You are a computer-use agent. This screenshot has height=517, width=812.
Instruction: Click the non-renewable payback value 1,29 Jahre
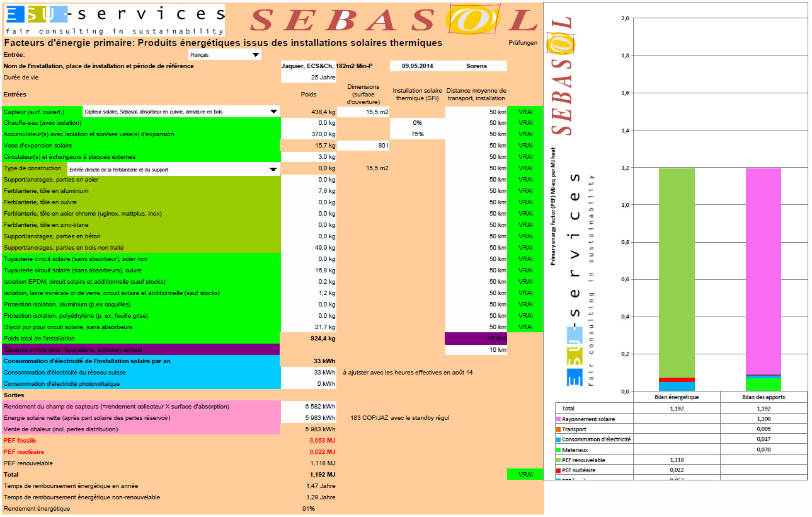point(321,497)
